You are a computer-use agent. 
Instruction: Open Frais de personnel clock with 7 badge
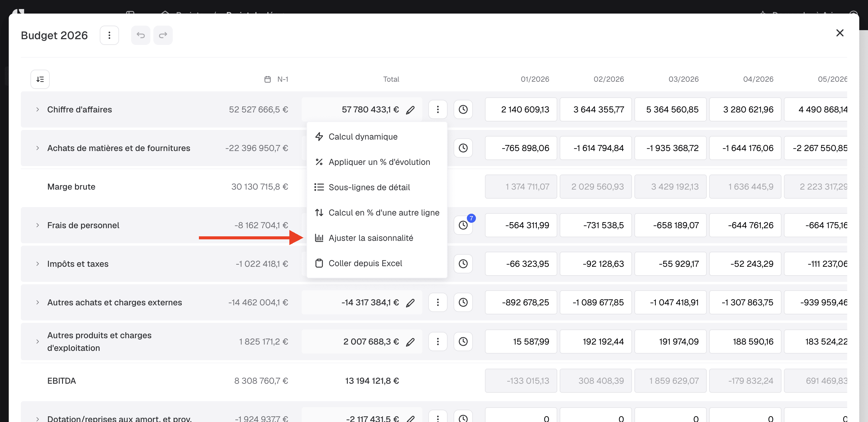[x=463, y=225]
